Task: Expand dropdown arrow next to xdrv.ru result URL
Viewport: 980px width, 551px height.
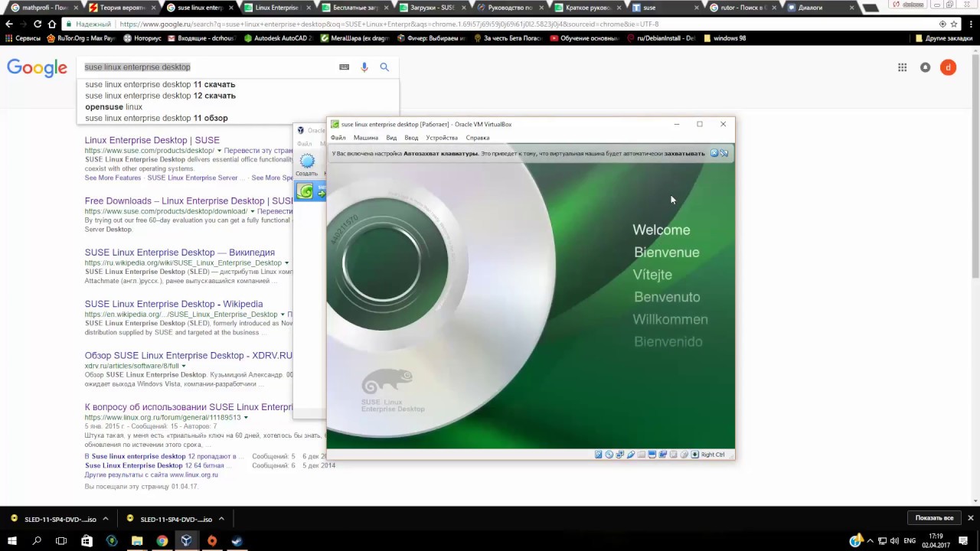Action: 184,367
